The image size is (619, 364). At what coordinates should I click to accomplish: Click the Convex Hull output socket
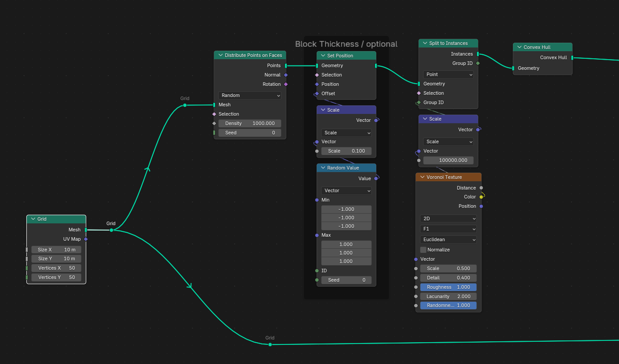pyautogui.click(x=572, y=57)
